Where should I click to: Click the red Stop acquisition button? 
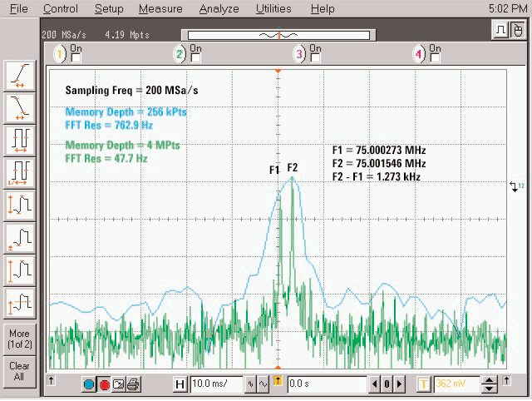[105, 384]
